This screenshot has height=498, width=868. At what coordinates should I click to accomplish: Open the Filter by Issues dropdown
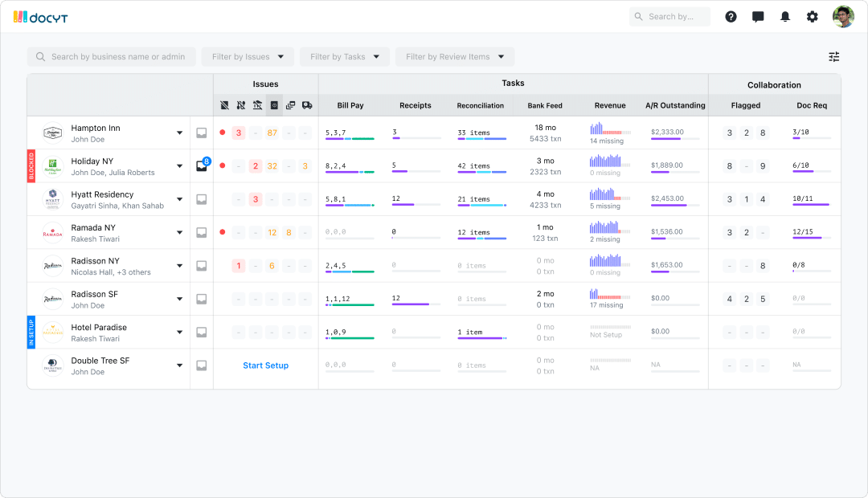tap(248, 56)
